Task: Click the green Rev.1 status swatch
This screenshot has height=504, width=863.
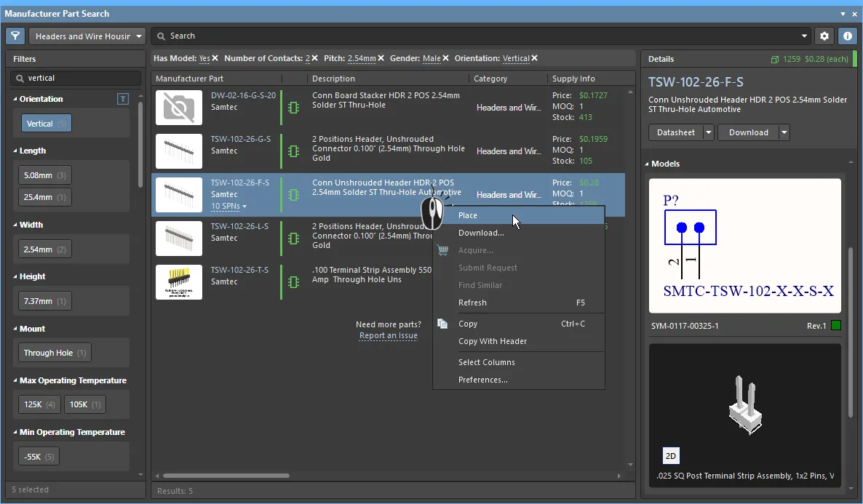Action: click(x=836, y=326)
